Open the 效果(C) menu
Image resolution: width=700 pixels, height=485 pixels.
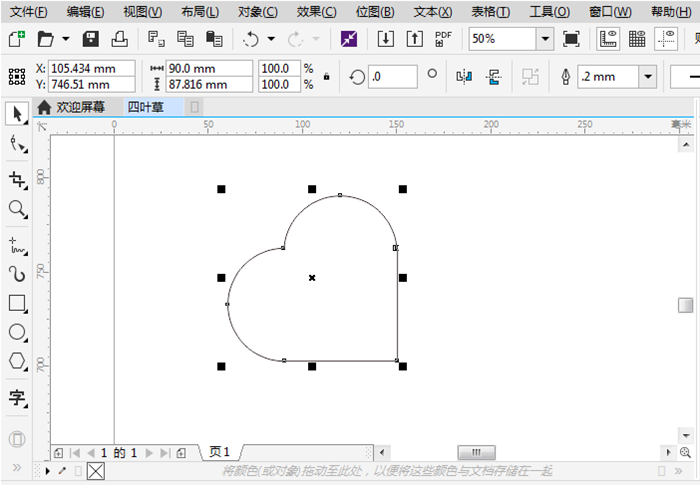click(x=316, y=12)
